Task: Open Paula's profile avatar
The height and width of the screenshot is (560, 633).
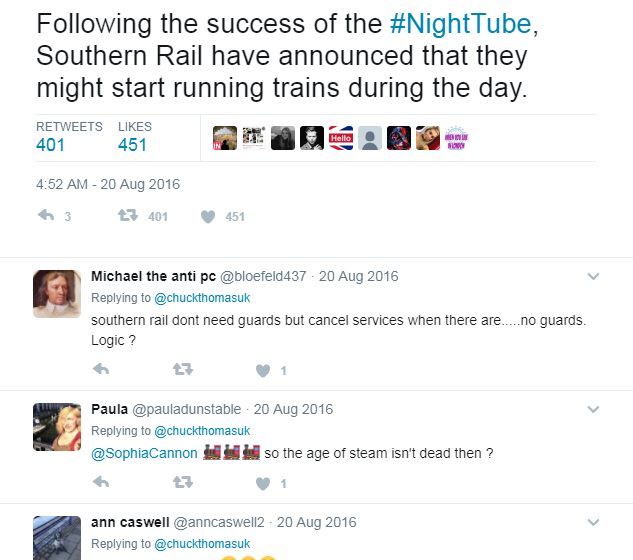Action: pyautogui.click(x=57, y=427)
